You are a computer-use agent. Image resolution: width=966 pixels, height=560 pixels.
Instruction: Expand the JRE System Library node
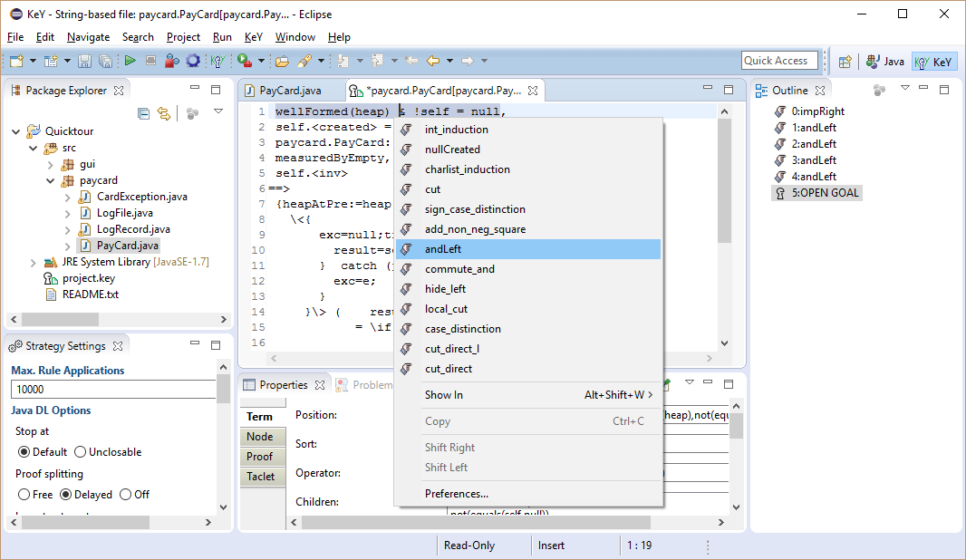(x=34, y=263)
